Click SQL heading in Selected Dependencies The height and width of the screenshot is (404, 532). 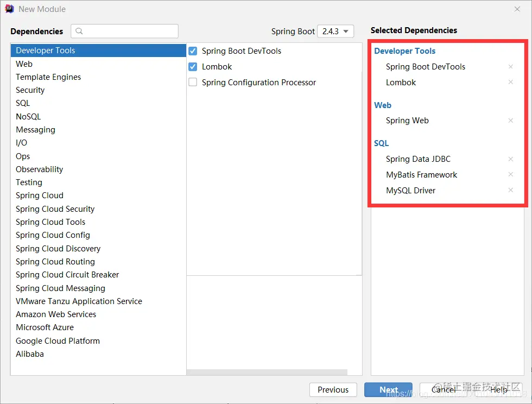tap(381, 143)
